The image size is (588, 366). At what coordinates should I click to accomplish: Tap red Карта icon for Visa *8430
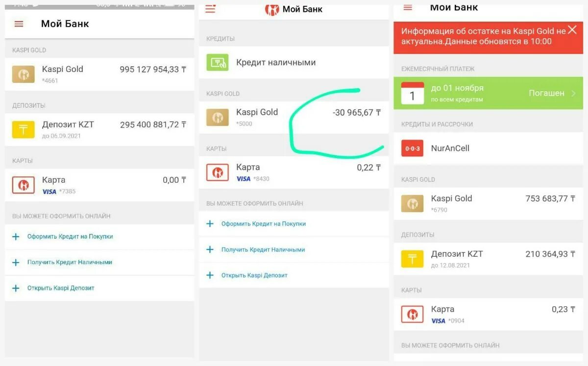[218, 172]
